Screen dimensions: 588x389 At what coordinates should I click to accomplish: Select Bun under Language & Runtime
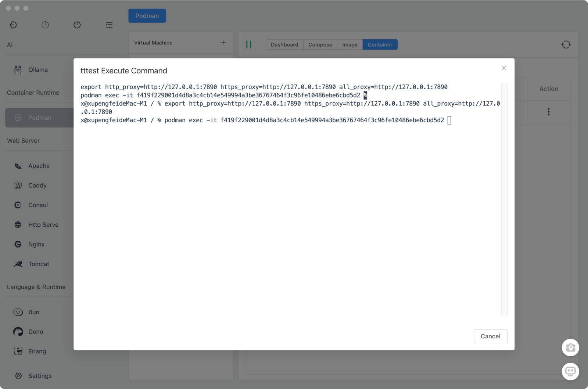click(x=33, y=312)
